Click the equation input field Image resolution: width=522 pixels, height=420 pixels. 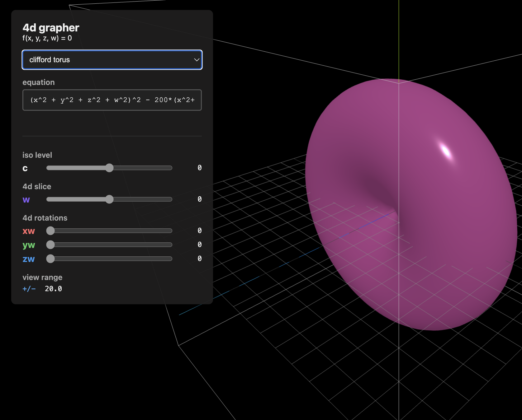(x=112, y=100)
